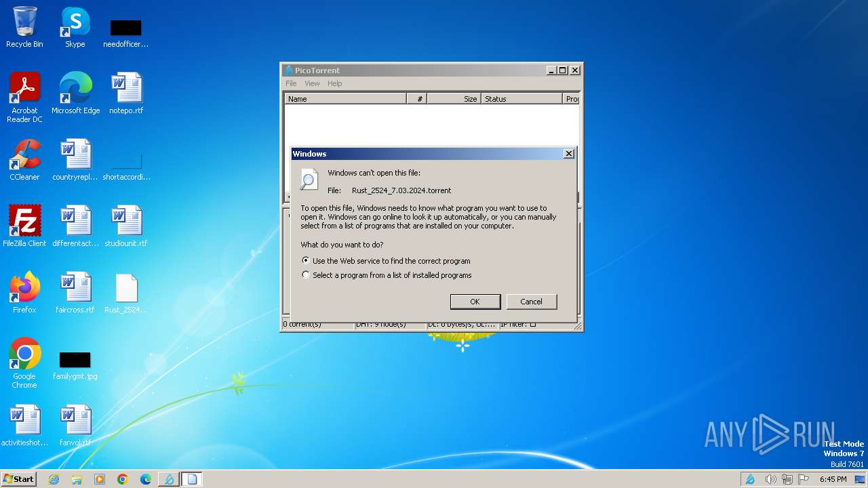
Task: Click the network tray icon
Action: pyautogui.click(x=787, y=479)
